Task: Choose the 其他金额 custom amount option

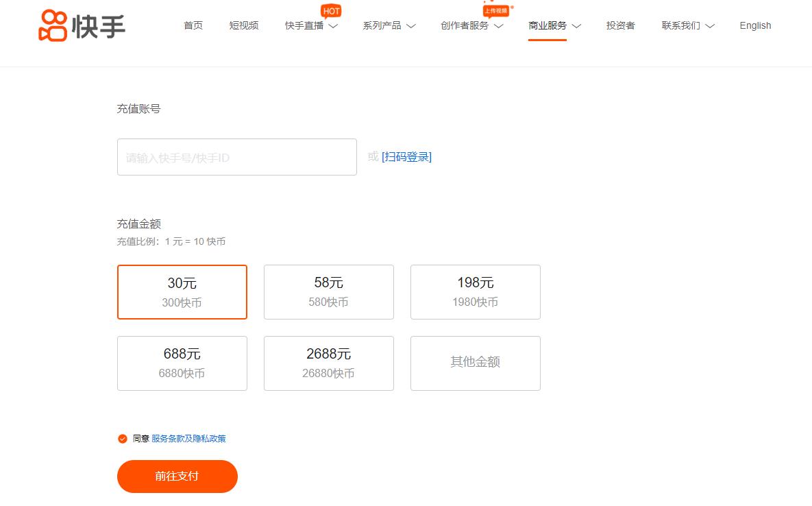Action: coord(475,363)
